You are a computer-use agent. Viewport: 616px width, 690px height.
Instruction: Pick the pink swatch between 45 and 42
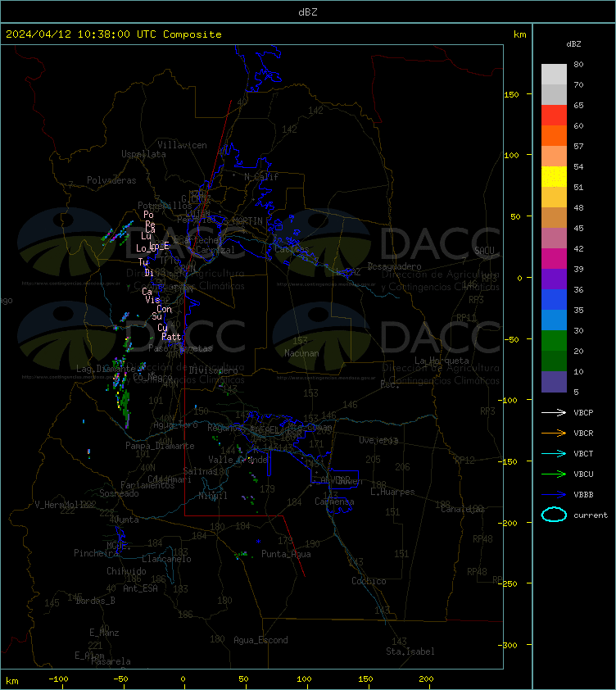[x=554, y=238]
